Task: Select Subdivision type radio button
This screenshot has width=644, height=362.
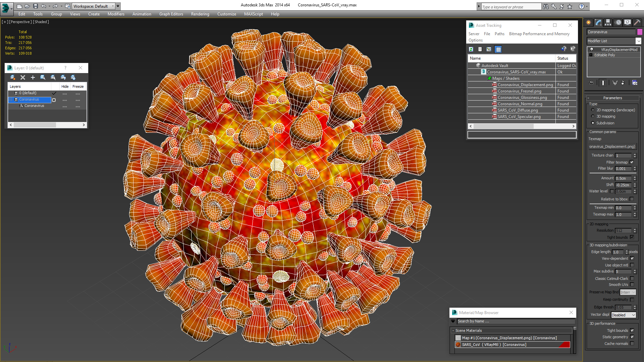Action: click(x=593, y=123)
